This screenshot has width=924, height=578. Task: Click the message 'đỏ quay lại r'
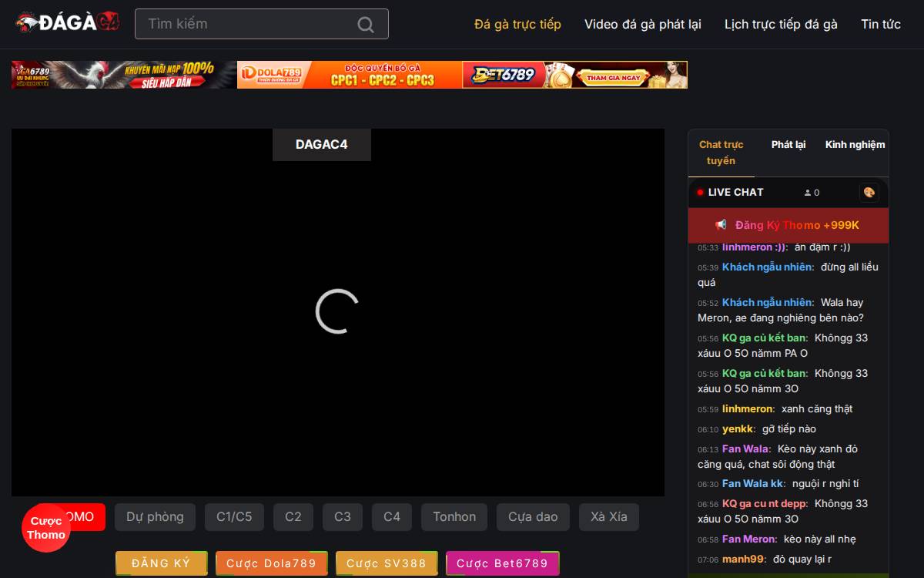click(x=802, y=560)
